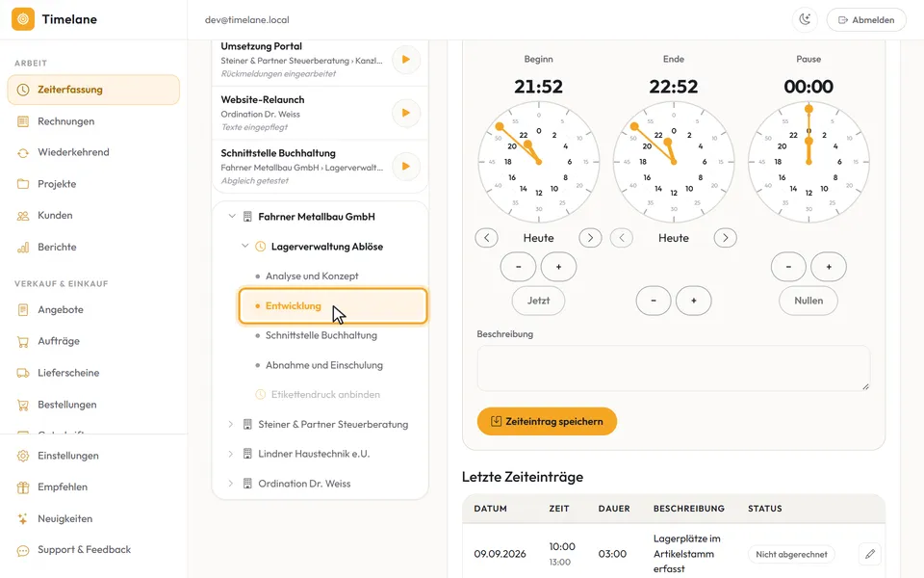The image size is (924, 578).
Task: Edit the 09.09.2026 time entry
Action: tap(870, 554)
